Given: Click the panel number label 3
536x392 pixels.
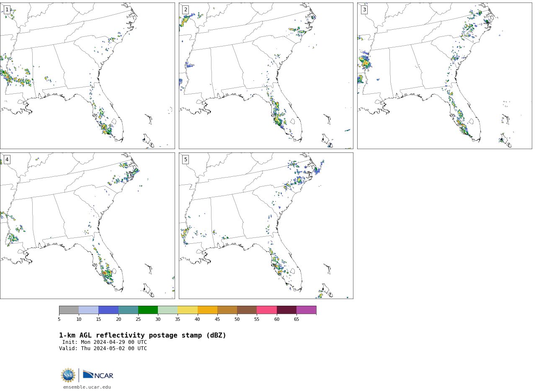Looking at the screenshot, I should 364,10.
